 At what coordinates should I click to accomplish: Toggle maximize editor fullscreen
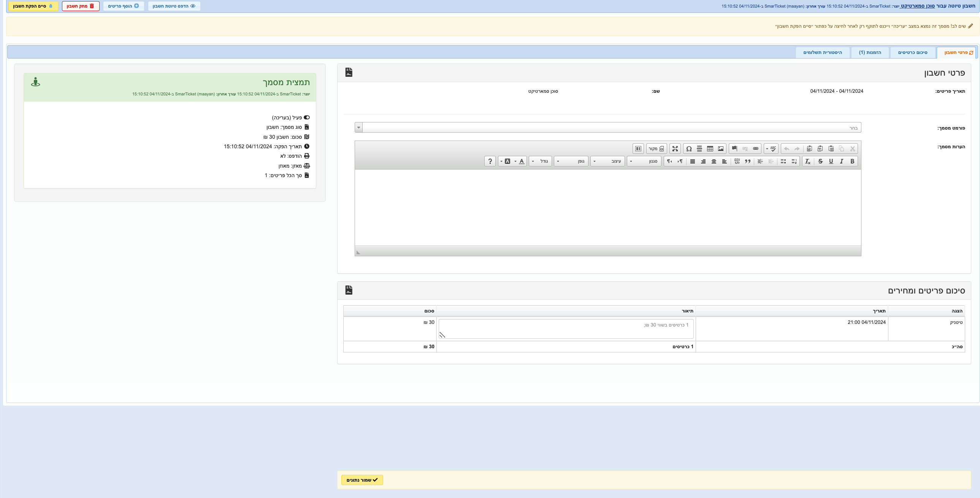click(675, 149)
